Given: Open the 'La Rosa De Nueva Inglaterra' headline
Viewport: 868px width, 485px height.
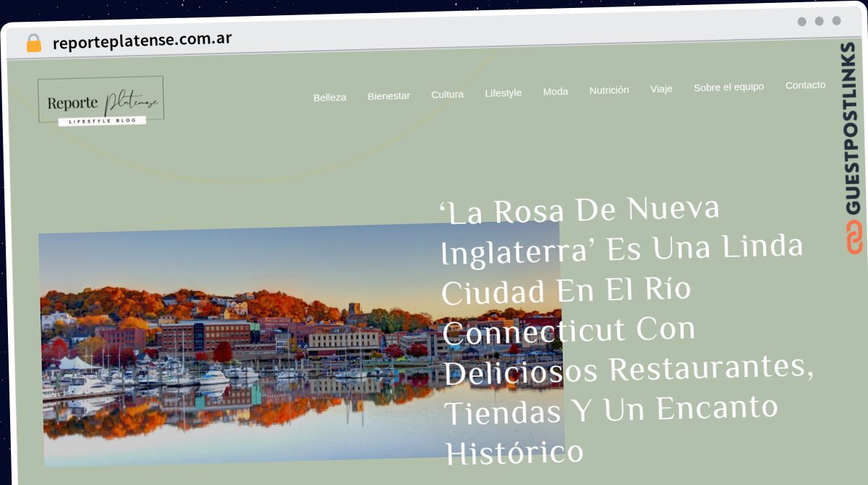Looking at the screenshot, I should tap(626, 331).
